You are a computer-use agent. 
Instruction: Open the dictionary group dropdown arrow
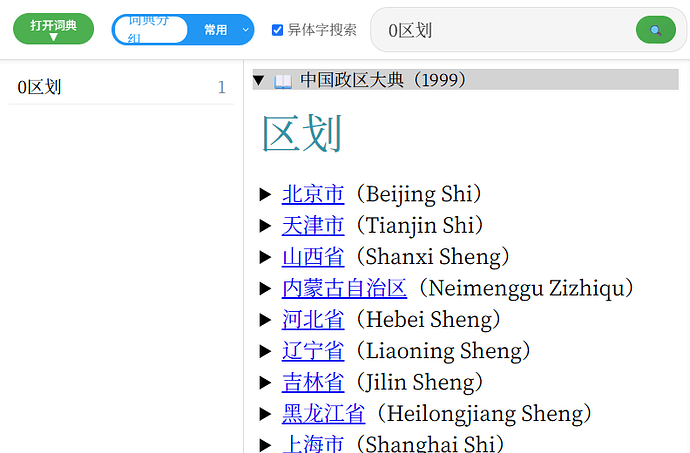point(246,30)
